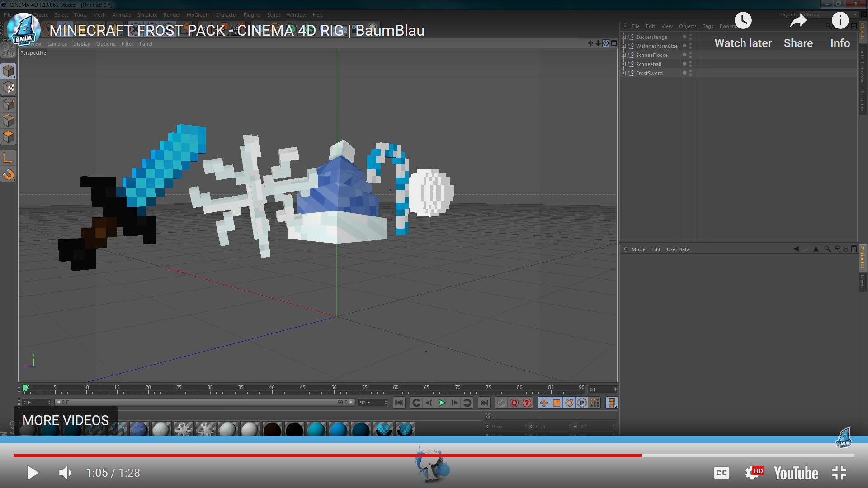Open the Layout Startup dropdown
The width and height of the screenshot is (868, 488).
(x=829, y=14)
